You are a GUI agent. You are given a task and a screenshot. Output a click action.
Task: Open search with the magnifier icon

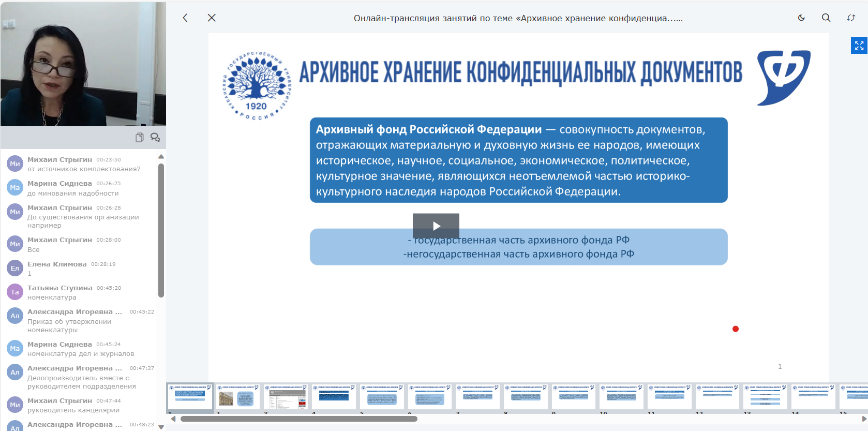pyautogui.click(x=826, y=18)
